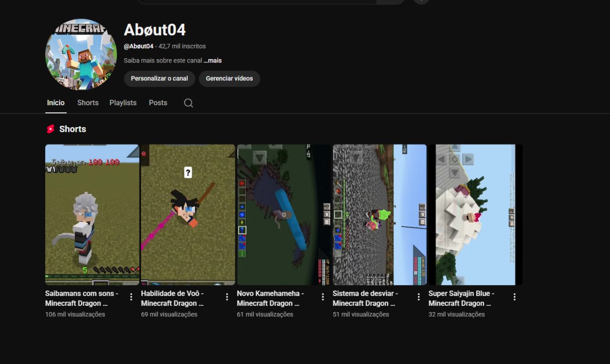
Task: Click the Gerenciar vídeos button
Action: [229, 79]
